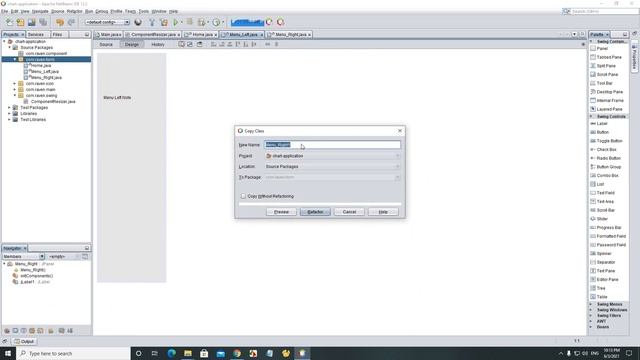Click the Profile Project toolbar icon
This screenshot has width=640, height=360.
216,22
